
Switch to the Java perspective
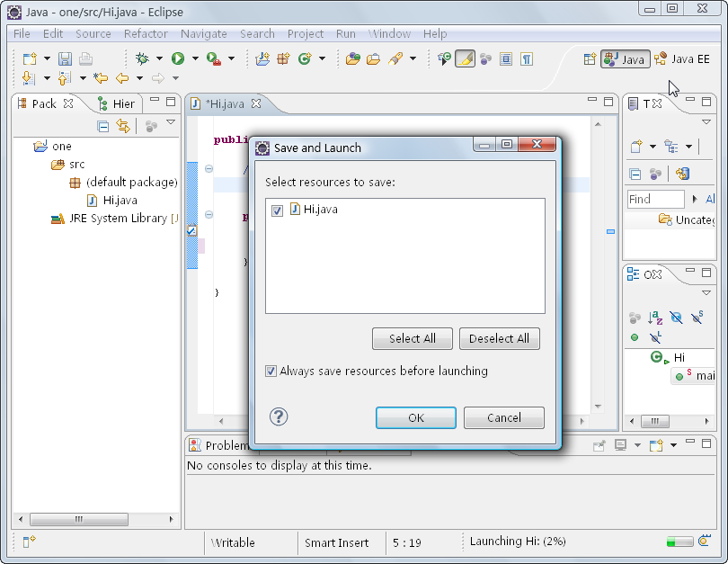(x=626, y=59)
